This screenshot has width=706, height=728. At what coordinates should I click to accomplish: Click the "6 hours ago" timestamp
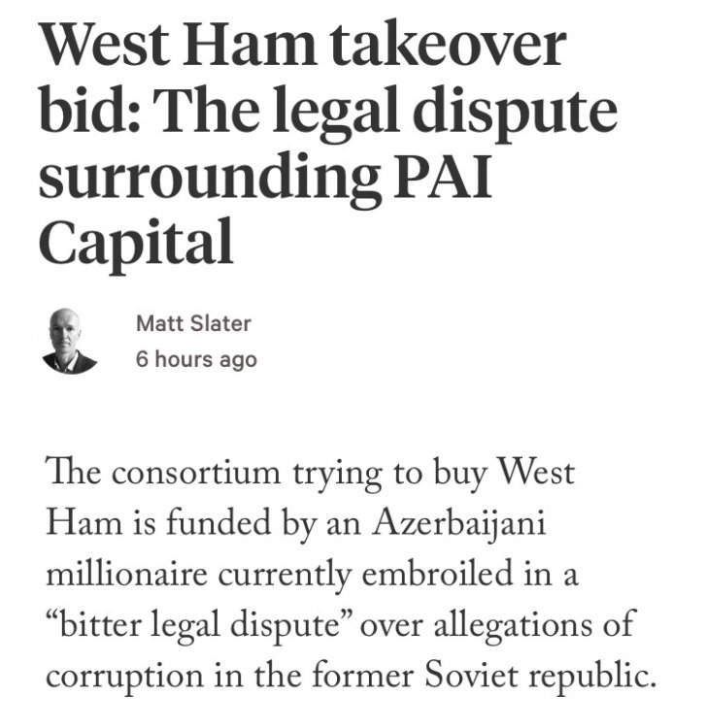coord(196,359)
